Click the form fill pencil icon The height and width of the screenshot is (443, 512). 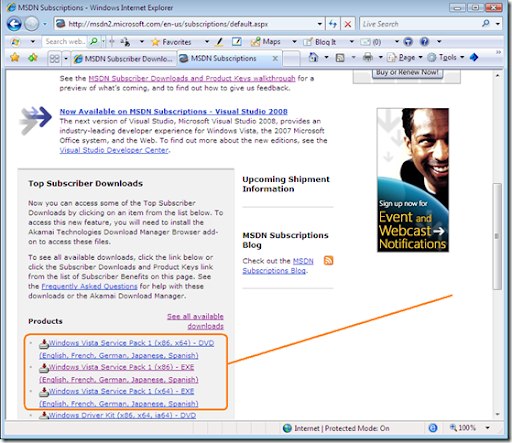coord(237,42)
